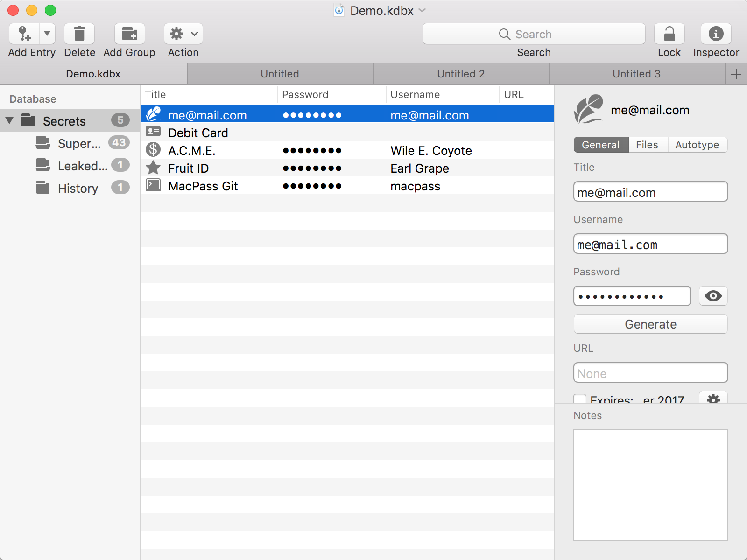Collapse the Secrets group disclosure triangle
747x560 pixels.
coord(9,121)
